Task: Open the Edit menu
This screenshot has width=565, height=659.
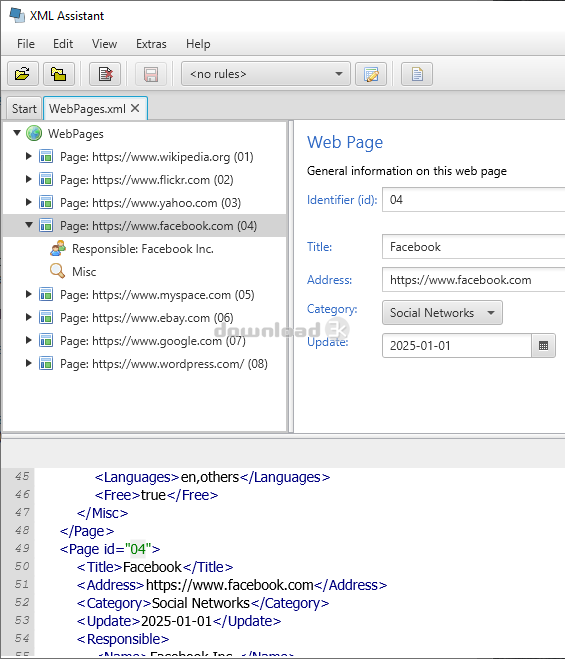Action: click(x=63, y=44)
